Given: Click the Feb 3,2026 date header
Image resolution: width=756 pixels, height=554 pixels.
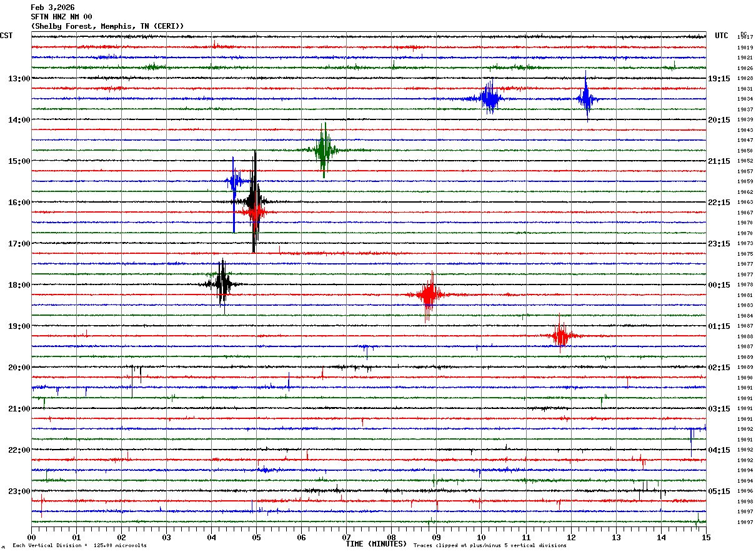Looking at the screenshot, I should [52, 7].
